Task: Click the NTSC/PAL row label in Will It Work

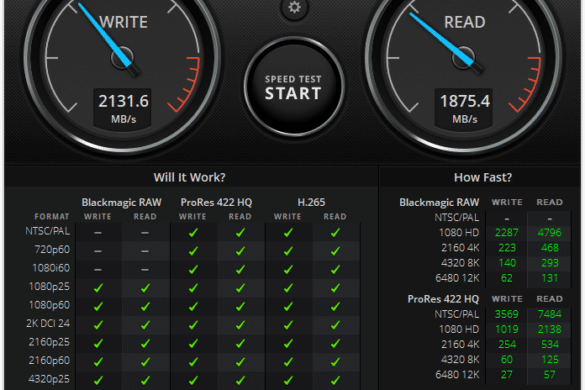Action: [48, 231]
